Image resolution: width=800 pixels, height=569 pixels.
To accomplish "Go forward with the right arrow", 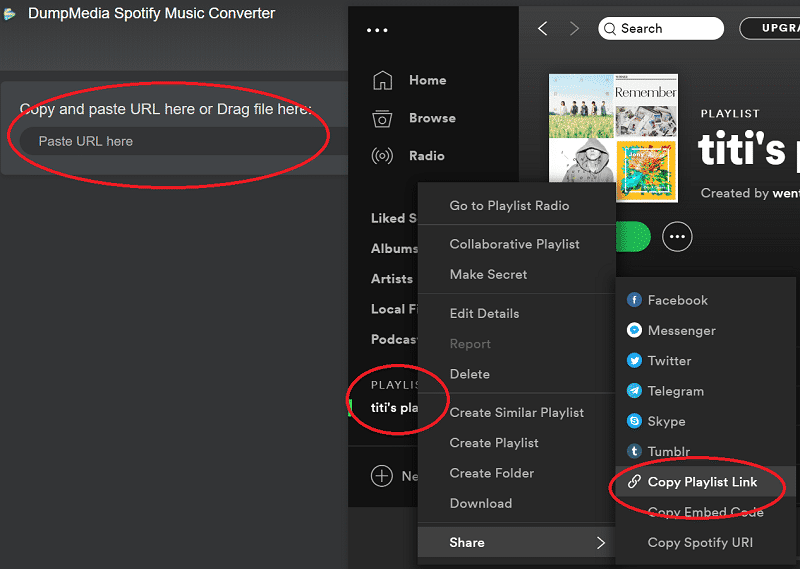I will click(574, 29).
